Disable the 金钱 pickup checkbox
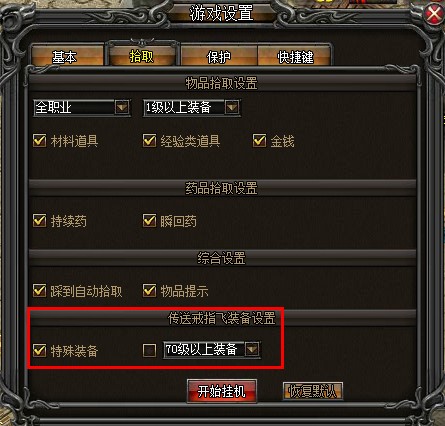The height and width of the screenshot is (426, 445). pos(259,141)
